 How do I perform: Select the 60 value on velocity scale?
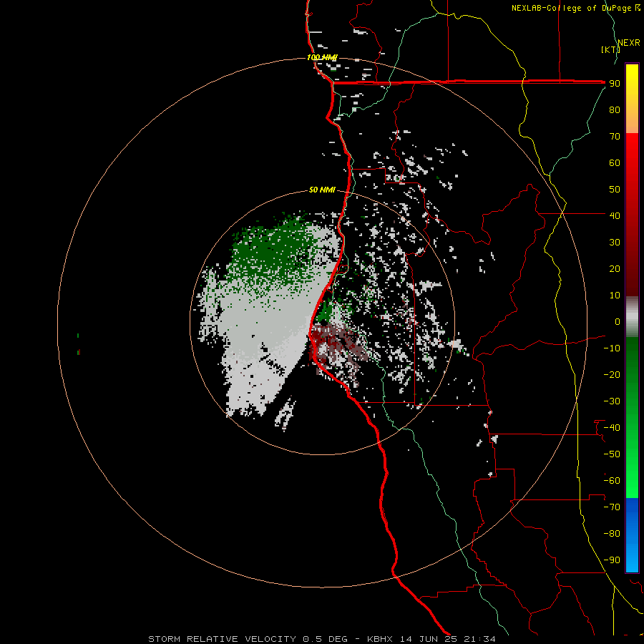coord(615,163)
